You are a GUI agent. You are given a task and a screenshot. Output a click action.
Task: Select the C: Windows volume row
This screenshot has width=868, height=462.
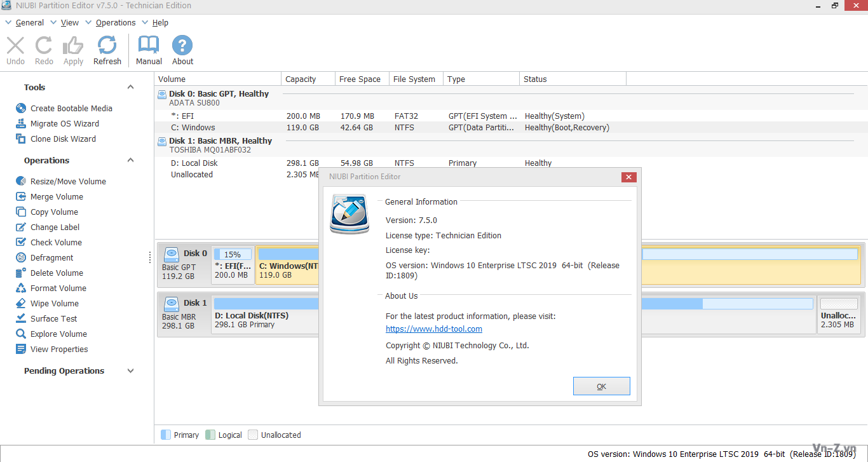point(512,128)
